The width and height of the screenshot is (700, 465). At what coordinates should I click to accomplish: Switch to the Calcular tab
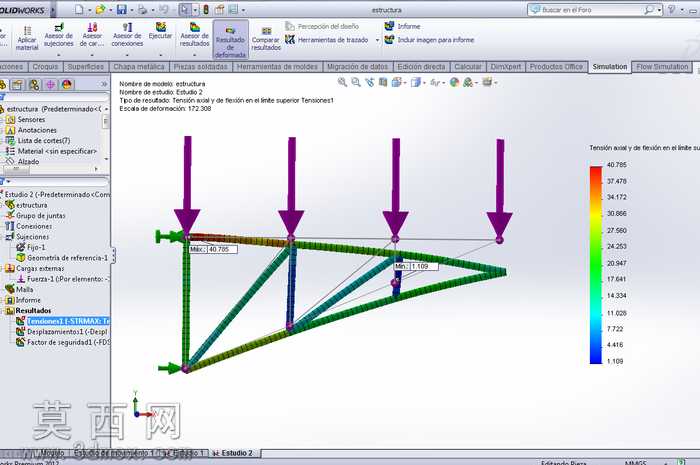pyautogui.click(x=467, y=66)
